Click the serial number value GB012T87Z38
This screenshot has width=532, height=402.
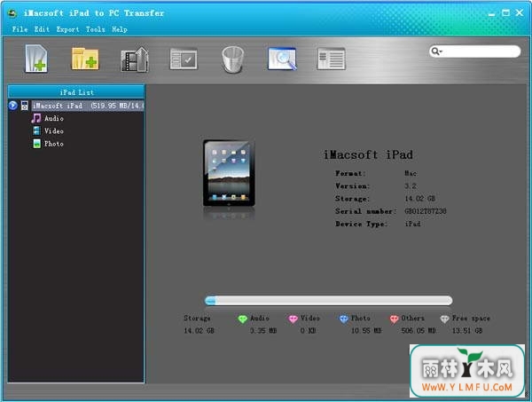tap(426, 211)
